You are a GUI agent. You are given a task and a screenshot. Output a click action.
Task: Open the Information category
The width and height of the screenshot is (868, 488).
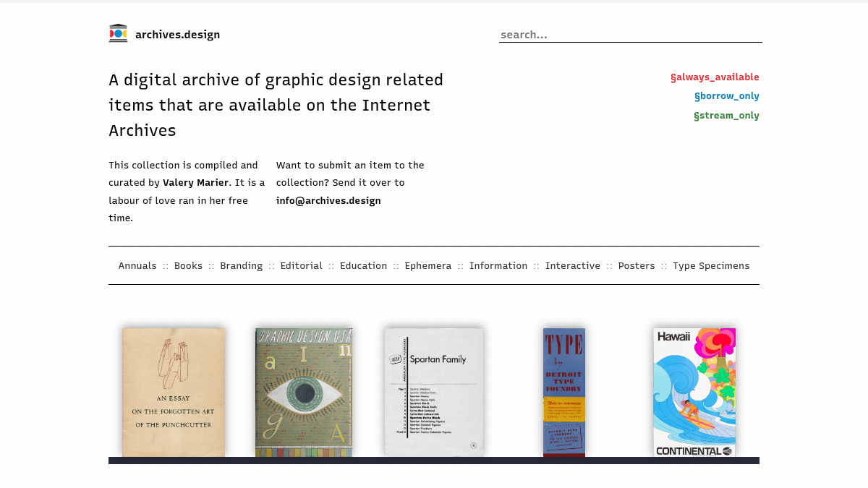(498, 266)
